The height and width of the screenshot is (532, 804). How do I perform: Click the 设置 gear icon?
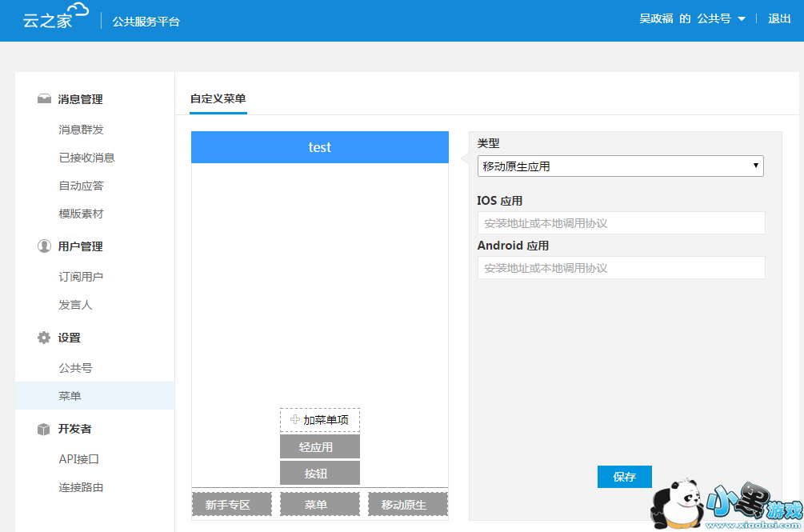pos(44,338)
